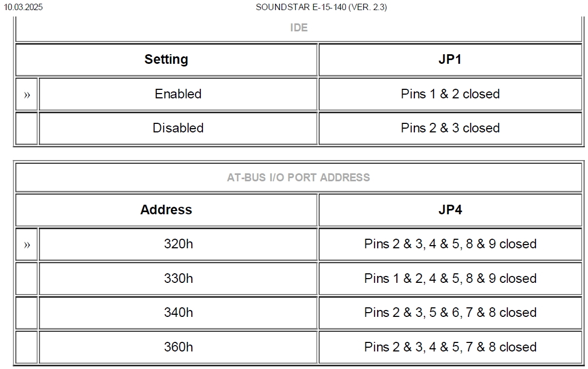Screen dimensions: 588x369
Task: Click the JP4 pins cell for 340h
Action: (450, 313)
